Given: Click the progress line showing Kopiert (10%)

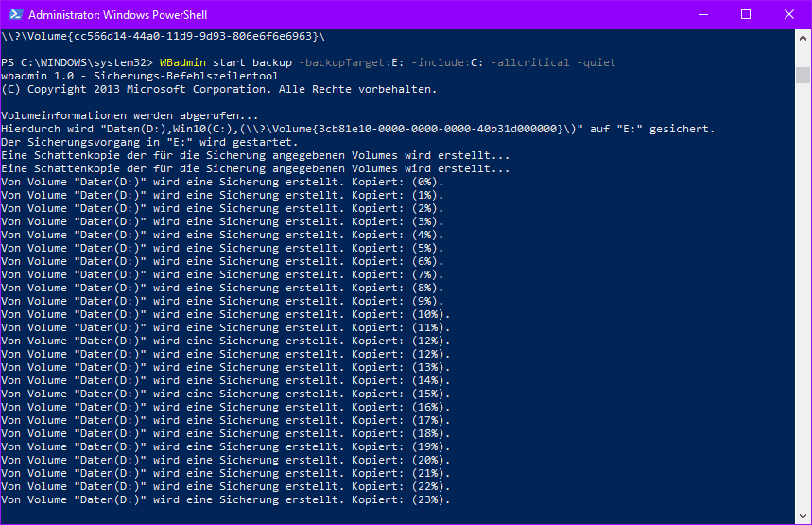Looking at the screenshot, I should pyautogui.click(x=225, y=314).
